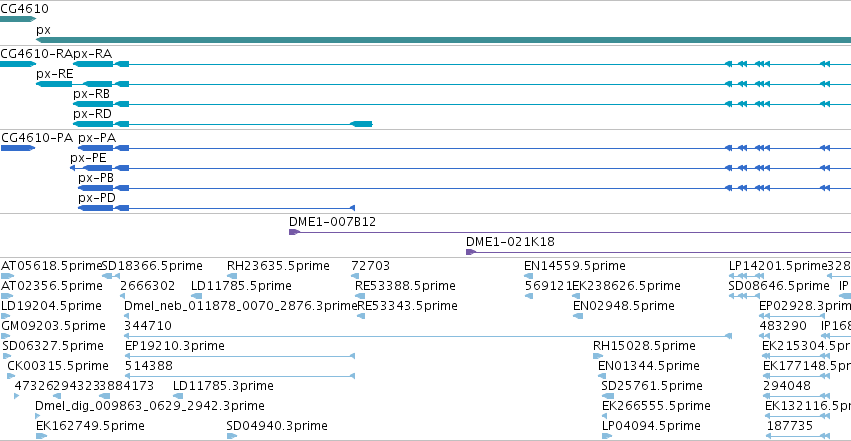This screenshot has height=441, width=851.
Task: Select the px gene bar
Action: click(x=443, y=40)
